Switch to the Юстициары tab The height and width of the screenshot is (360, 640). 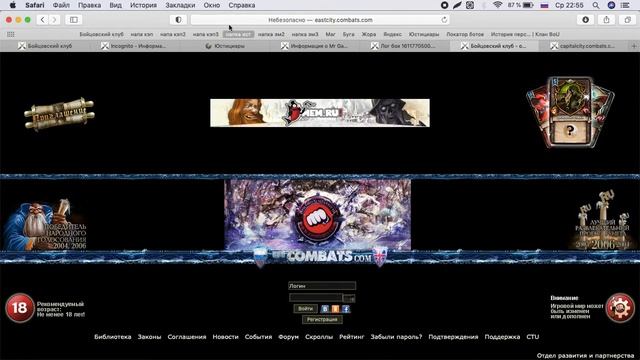click(225, 46)
